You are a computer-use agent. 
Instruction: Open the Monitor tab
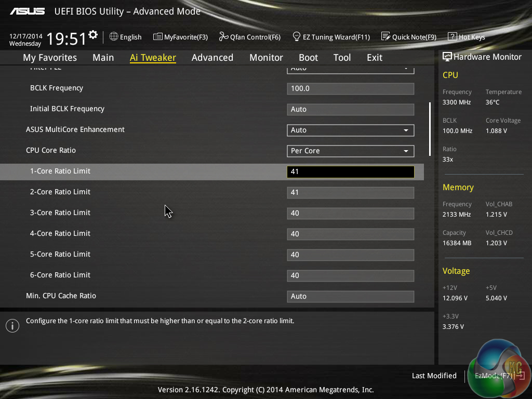267,58
